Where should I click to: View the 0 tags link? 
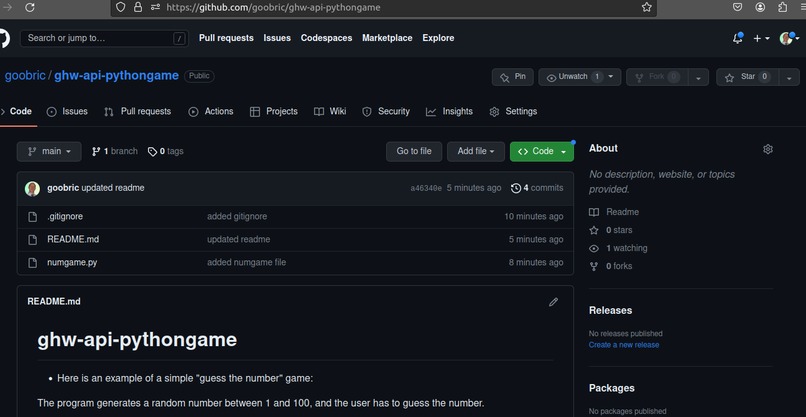click(x=166, y=151)
